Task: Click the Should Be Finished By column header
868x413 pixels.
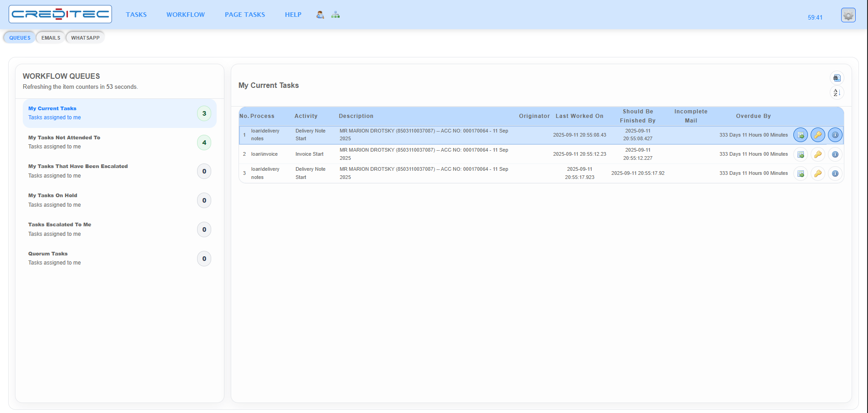Action: pyautogui.click(x=638, y=116)
